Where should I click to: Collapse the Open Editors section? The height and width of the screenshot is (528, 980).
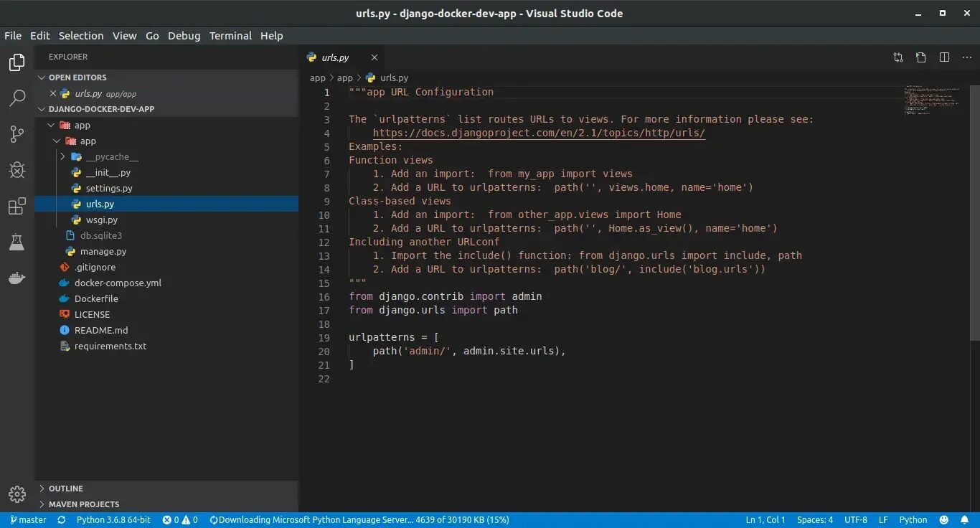(166, 77)
